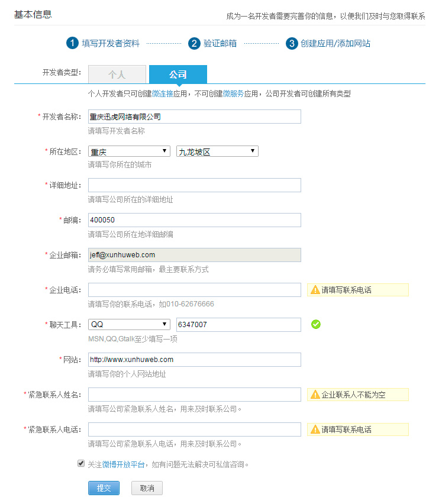Viewport: 429px width, 504px height.
Task: Click the 网站 field with xunhuweb URL
Action: pyautogui.click(x=195, y=359)
